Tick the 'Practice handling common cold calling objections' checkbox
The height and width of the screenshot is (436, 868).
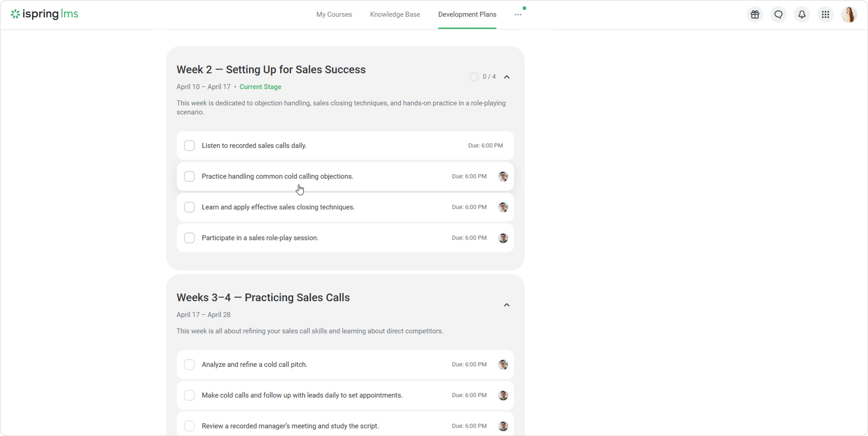pyautogui.click(x=189, y=176)
